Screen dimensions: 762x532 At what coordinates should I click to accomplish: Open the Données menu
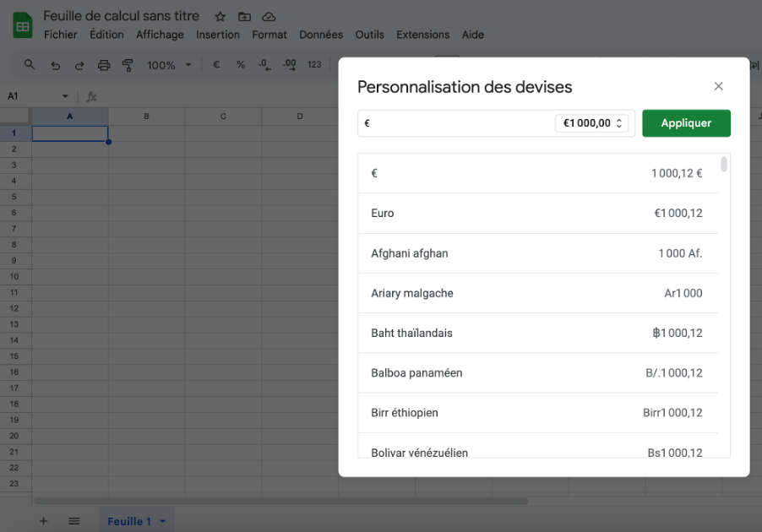[x=320, y=35]
